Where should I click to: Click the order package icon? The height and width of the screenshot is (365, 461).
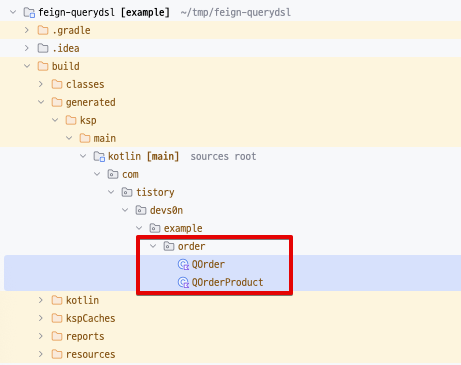click(x=169, y=246)
